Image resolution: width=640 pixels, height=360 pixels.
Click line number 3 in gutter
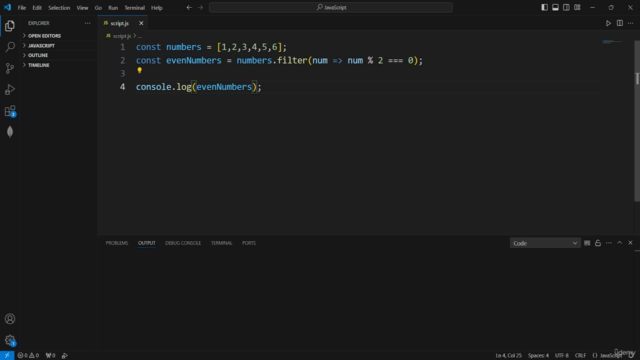(x=122, y=73)
